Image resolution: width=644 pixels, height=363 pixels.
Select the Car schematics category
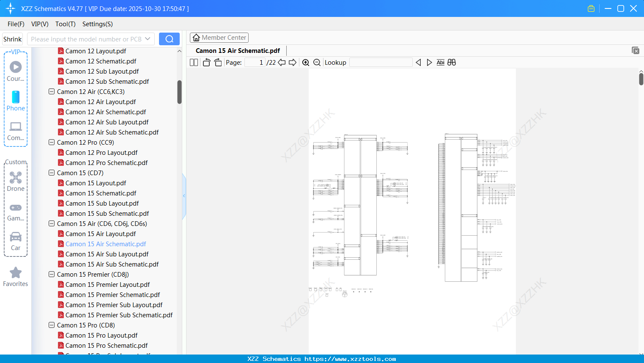[x=15, y=241]
